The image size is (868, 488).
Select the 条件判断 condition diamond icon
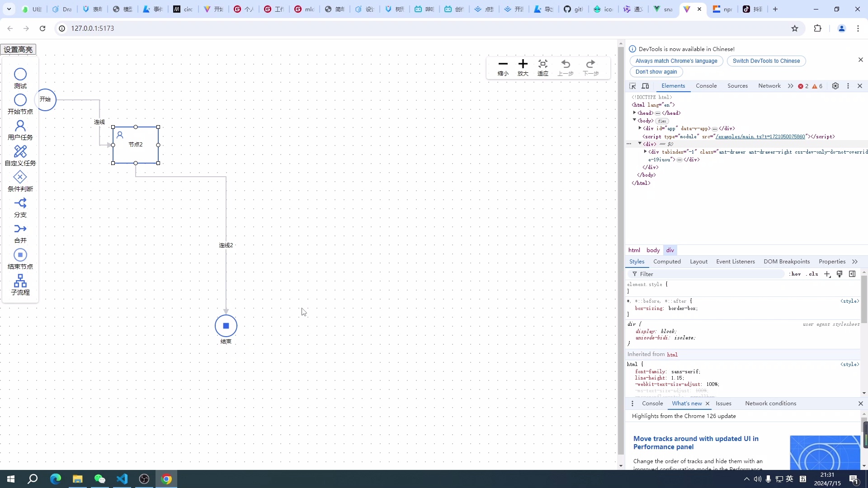(20, 177)
